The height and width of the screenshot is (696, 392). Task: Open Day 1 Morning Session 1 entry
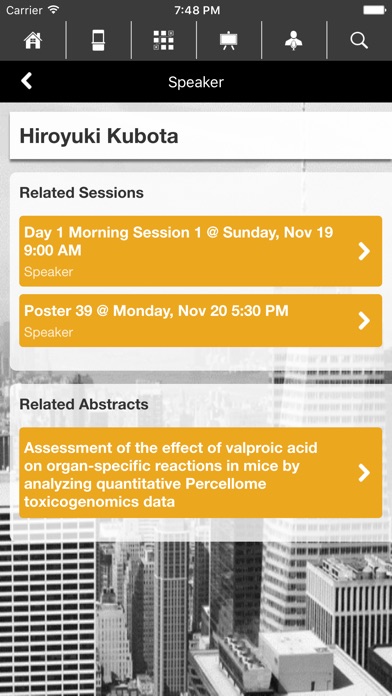click(201, 251)
